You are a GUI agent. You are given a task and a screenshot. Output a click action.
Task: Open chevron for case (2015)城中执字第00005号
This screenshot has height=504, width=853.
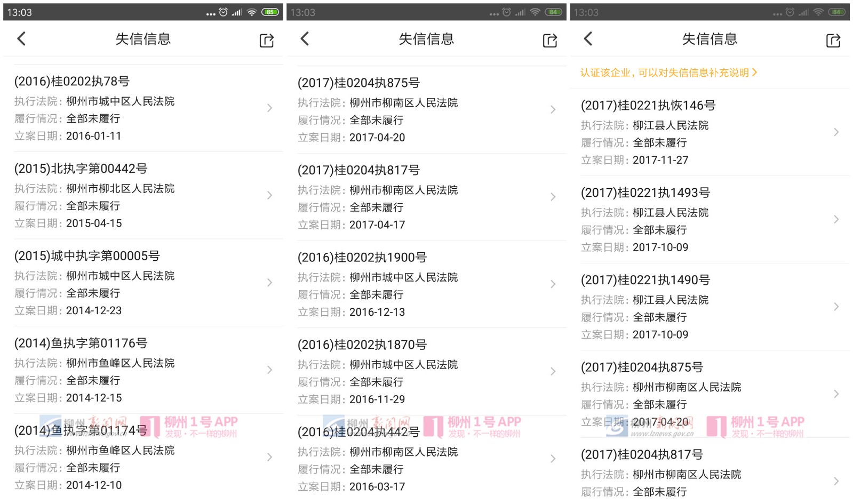click(270, 283)
